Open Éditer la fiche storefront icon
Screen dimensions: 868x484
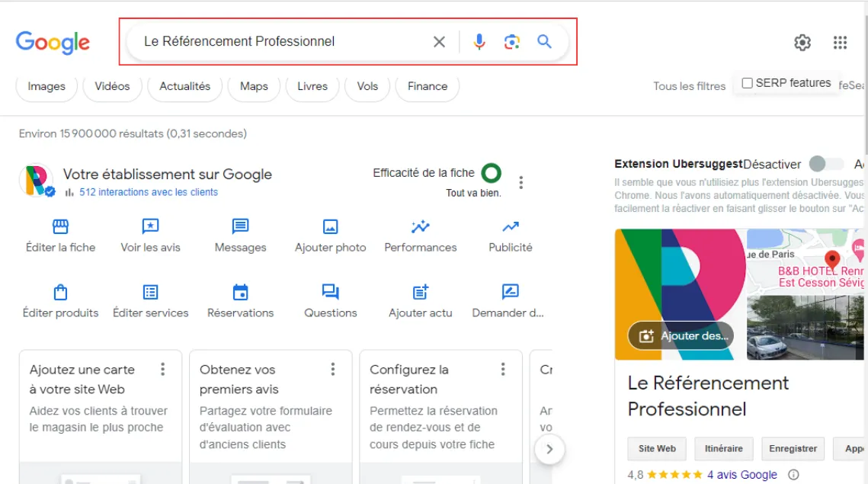point(60,226)
